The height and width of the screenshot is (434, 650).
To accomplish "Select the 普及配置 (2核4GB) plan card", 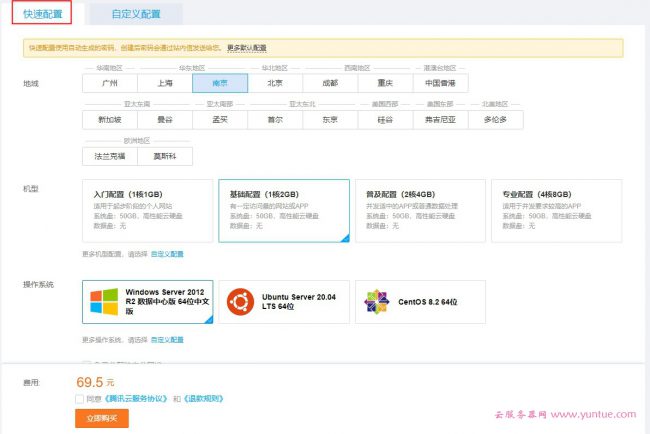I will point(420,211).
